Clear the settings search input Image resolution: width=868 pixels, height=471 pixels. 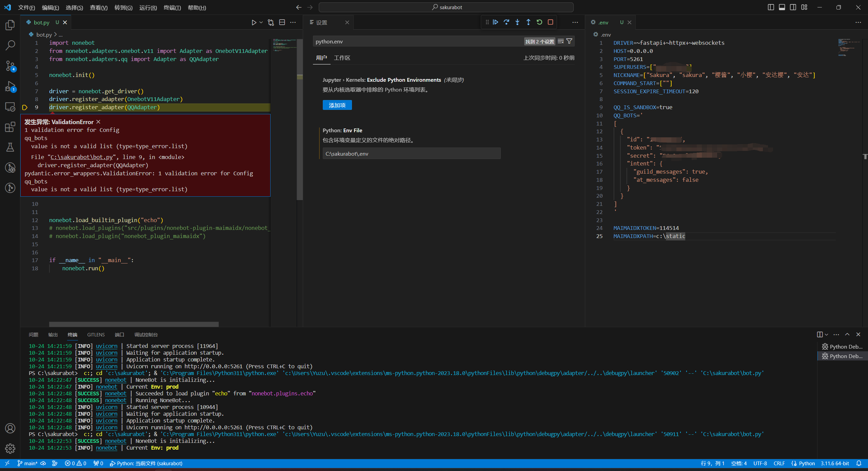[560, 41]
